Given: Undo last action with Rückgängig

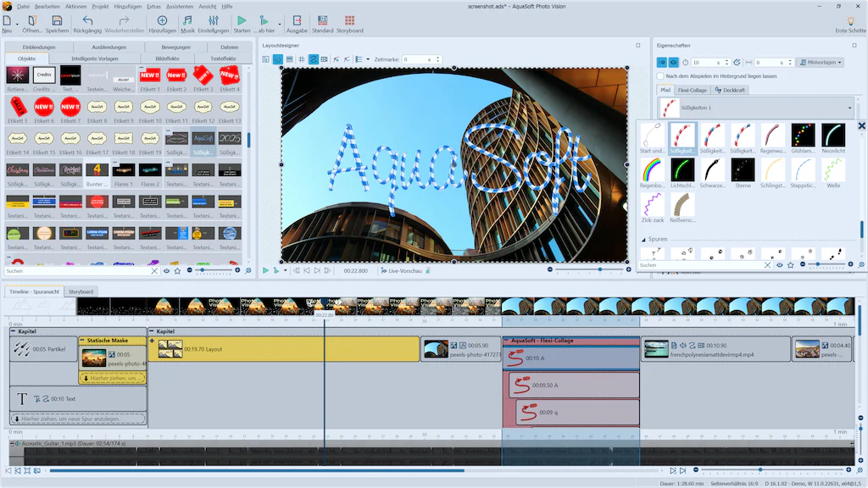Looking at the screenshot, I should coord(87,21).
